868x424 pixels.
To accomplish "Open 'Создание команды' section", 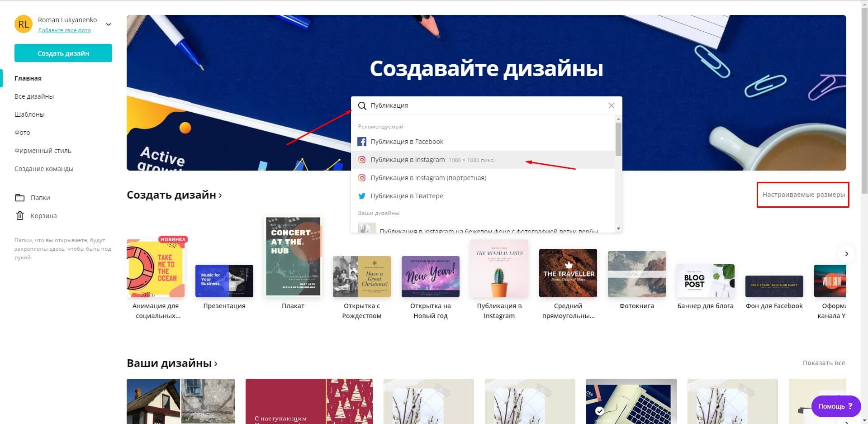I will tap(44, 169).
